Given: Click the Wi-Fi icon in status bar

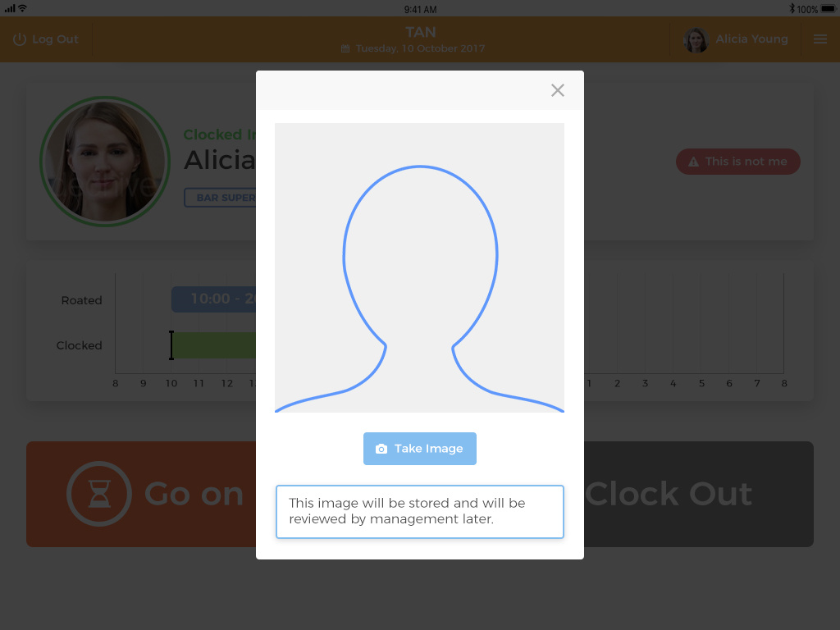Looking at the screenshot, I should pyautogui.click(x=22, y=8).
